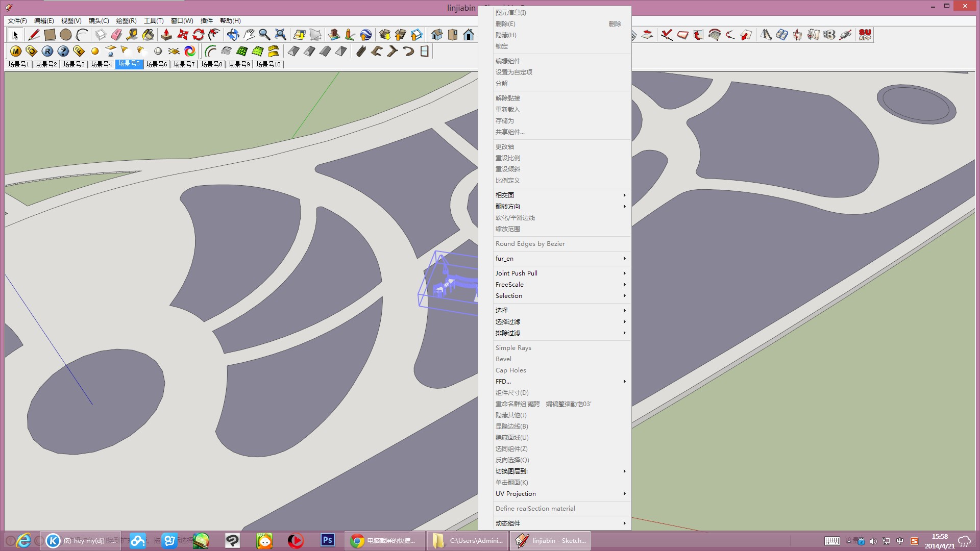Open the 镜头(C) menu
Screen dimensions: 980x551
(x=99, y=21)
